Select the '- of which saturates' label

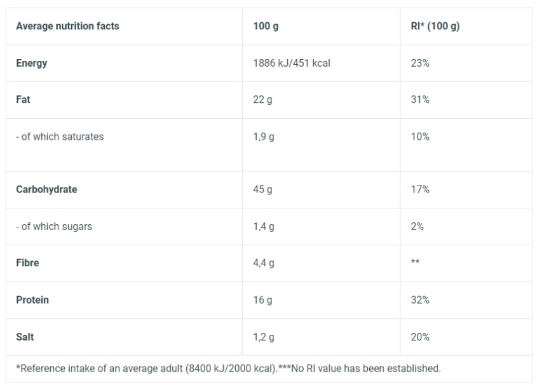point(60,137)
